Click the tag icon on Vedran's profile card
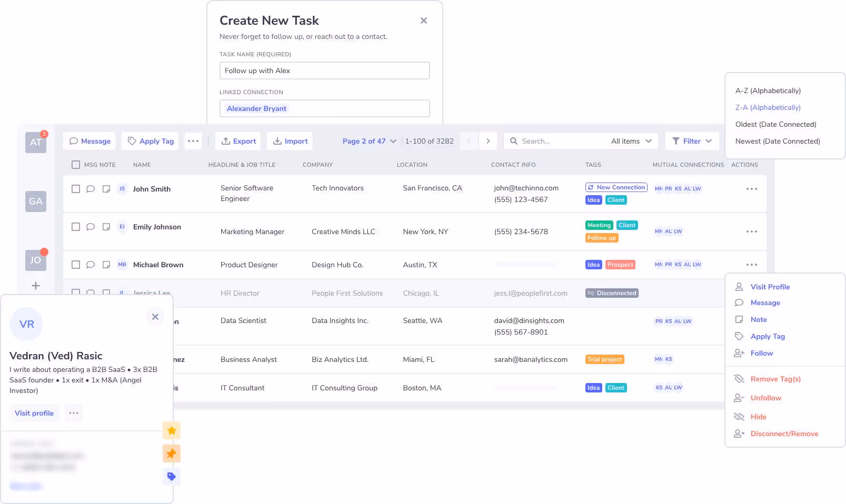 (171, 476)
